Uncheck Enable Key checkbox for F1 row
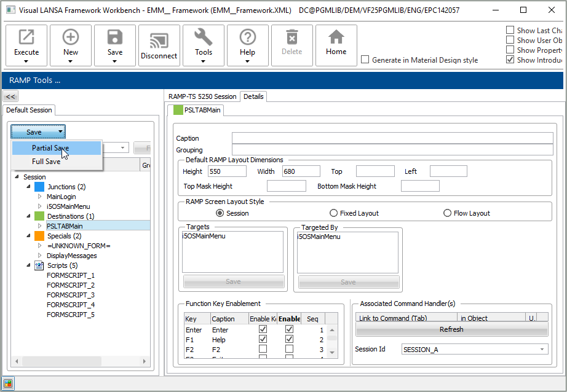Viewport: 567px width, 392px height. pos(263,339)
